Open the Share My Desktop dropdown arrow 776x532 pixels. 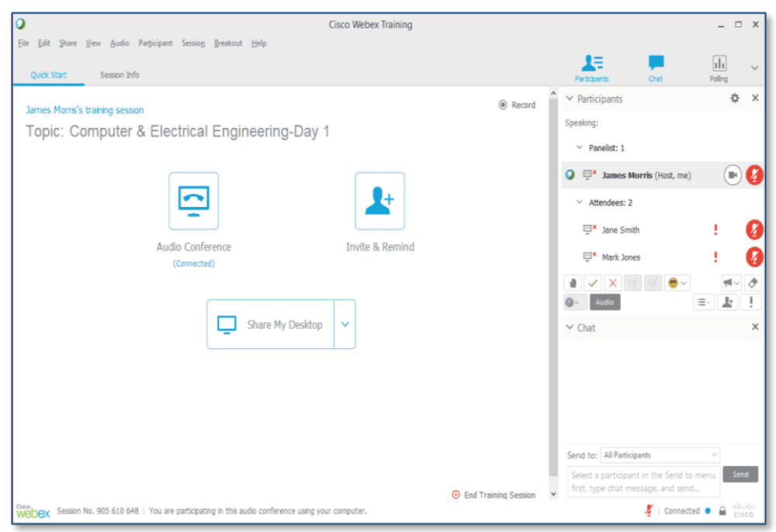click(x=345, y=324)
